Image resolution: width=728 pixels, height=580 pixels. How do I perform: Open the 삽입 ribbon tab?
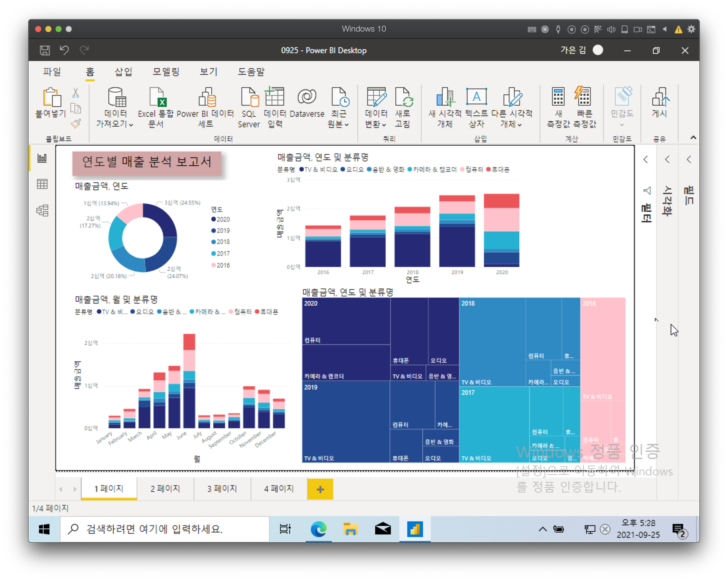point(123,72)
